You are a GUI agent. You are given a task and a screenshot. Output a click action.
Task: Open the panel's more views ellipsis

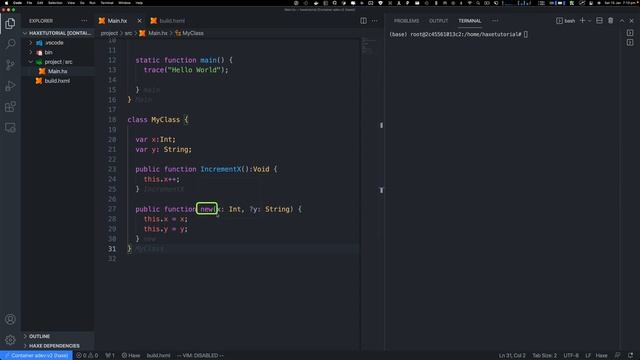tap(495, 20)
